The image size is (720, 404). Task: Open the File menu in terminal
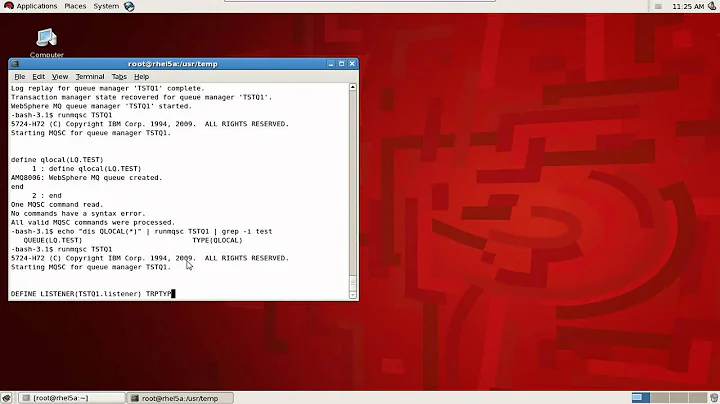[x=20, y=77]
